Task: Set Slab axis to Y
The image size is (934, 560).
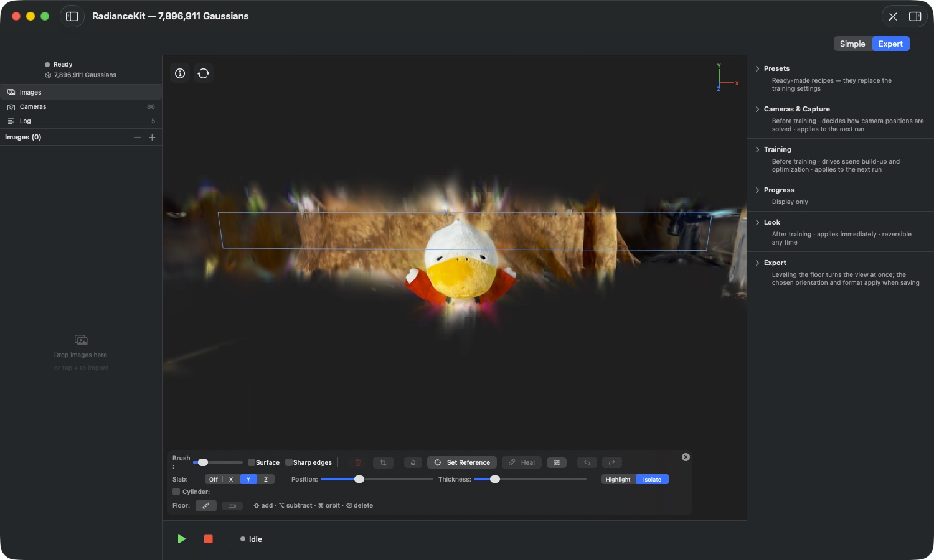Action: pyautogui.click(x=248, y=480)
